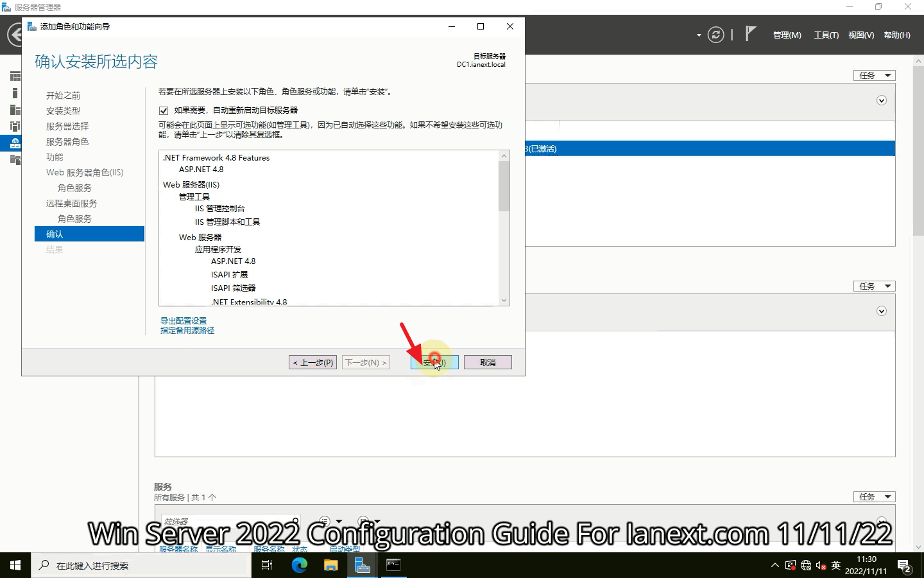The height and width of the screenshot is (578, 924).
Task: Open the 任务 dropdown beside the 服务 section
Action: [x=874, y=496]
